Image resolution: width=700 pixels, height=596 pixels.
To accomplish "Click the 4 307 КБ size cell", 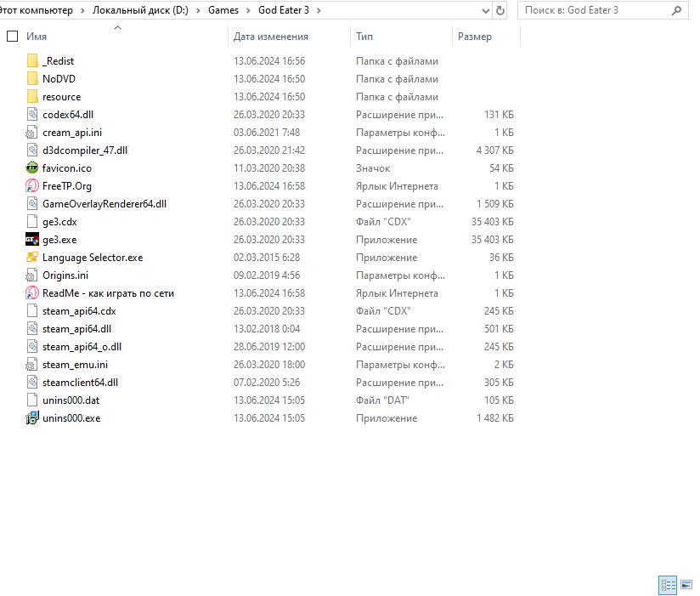I will click(x=494, y=150).
